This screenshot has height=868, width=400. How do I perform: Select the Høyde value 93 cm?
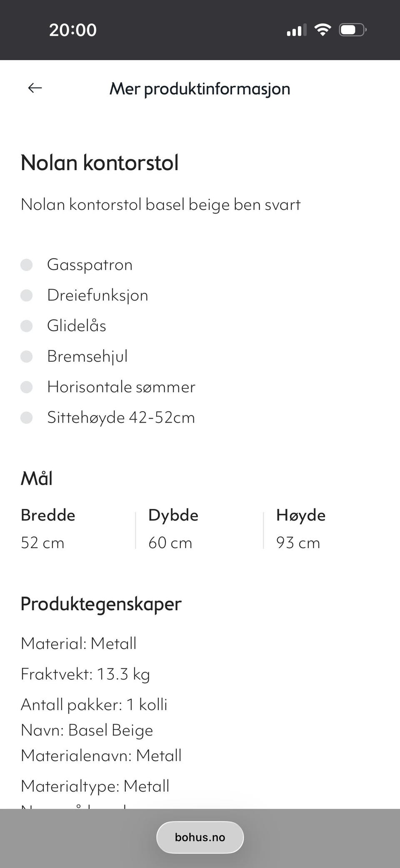pyautogui.click(x=298, y=543)
